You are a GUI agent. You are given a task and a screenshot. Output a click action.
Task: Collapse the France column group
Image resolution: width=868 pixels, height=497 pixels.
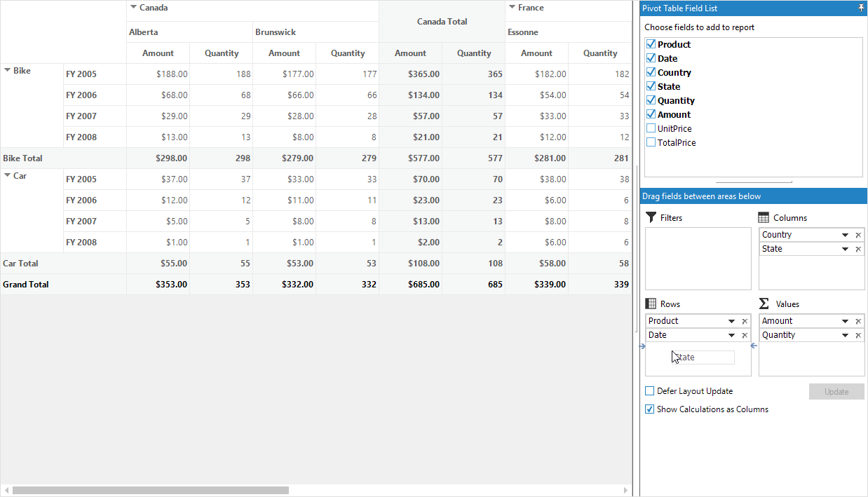(x=512, y=7)
